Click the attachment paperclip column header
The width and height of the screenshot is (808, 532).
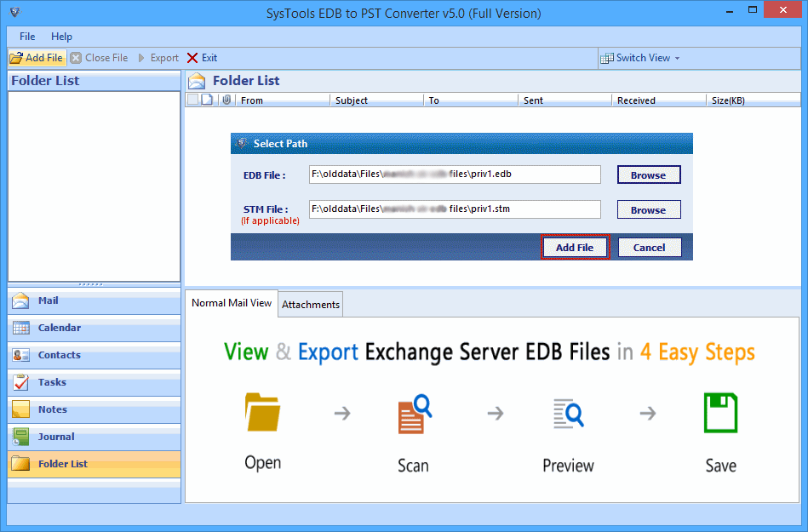(x=226, y=100)
